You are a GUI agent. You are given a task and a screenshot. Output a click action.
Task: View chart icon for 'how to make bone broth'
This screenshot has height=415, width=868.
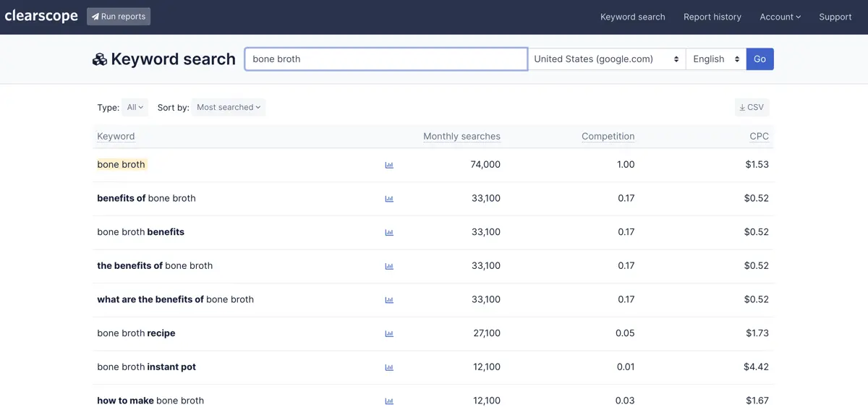coord(389,401)
